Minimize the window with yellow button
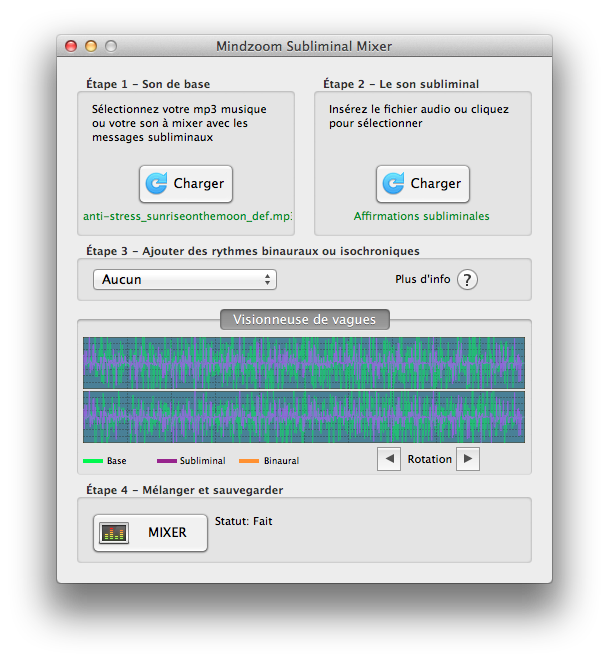Screen dimensions: 609x662 point(91,46)
